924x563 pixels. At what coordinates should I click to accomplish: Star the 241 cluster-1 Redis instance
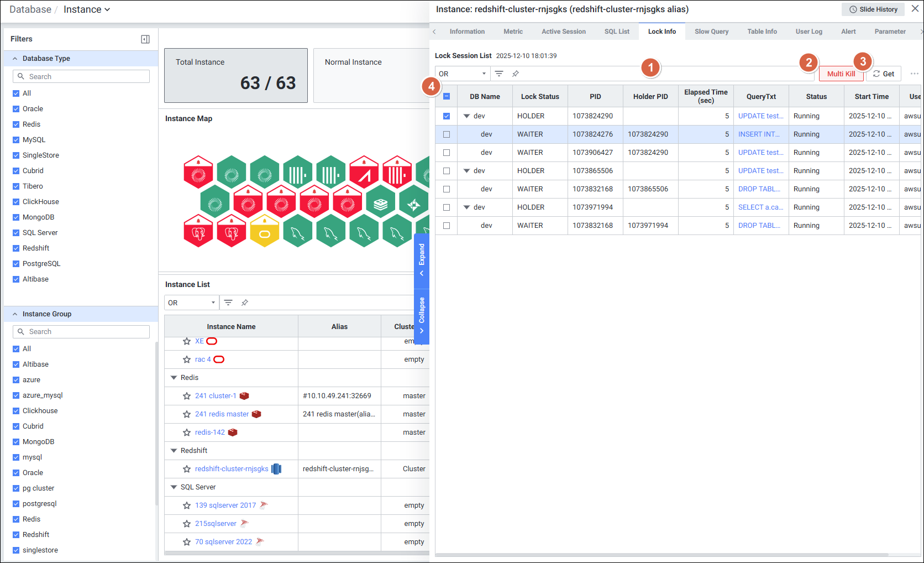point(187,396)
